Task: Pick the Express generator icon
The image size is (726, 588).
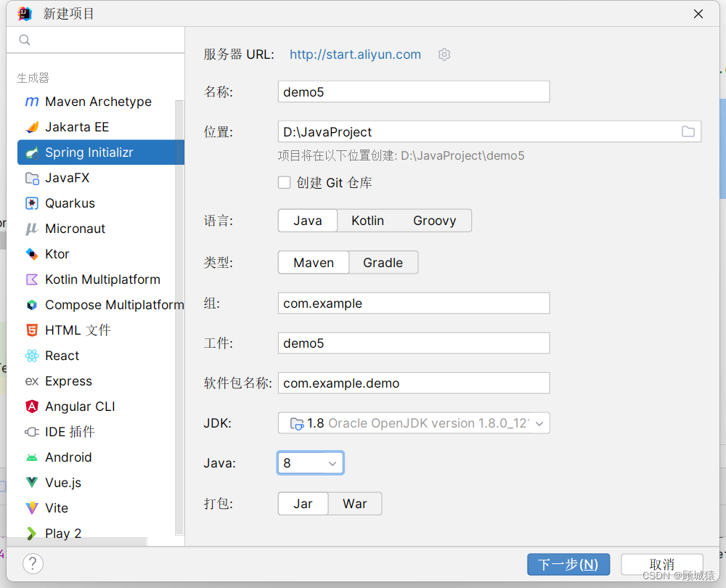Action: click(31, 381)
